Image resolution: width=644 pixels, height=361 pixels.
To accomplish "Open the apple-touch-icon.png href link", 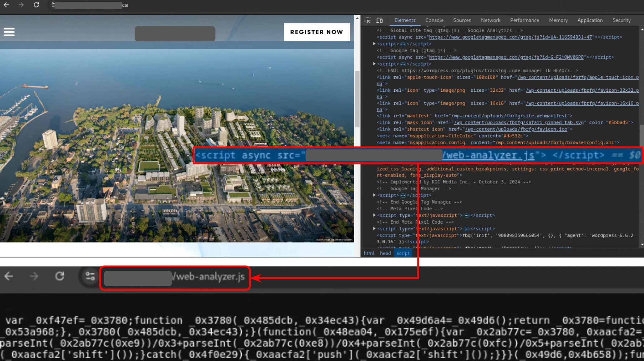I will tap(578, 77).
